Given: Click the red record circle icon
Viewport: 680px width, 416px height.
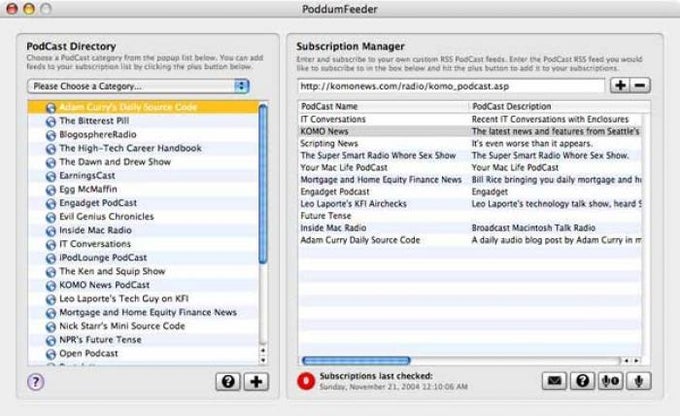Looking at the screenshot, I should point(306,381).
